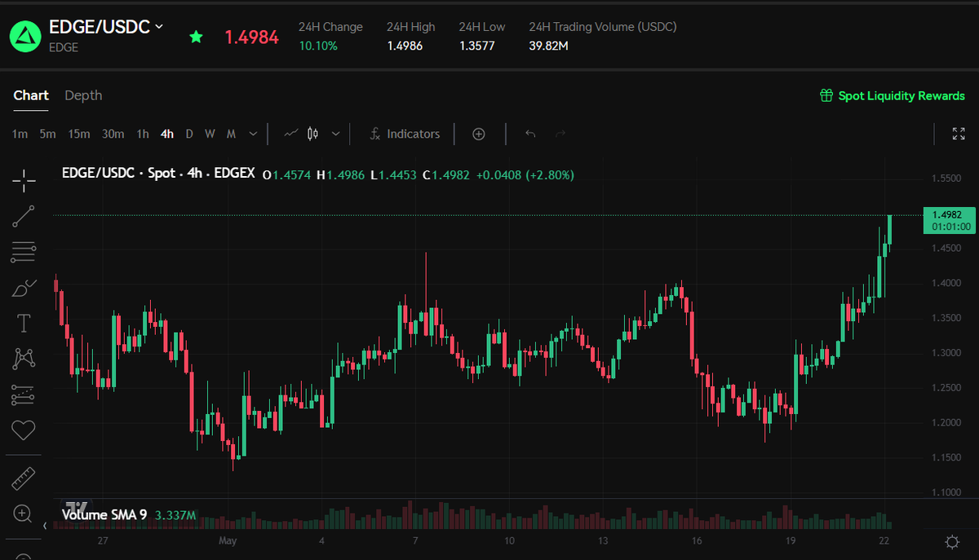Expand the chart style dropdown arrow
Screen dimensions: 979x560
coord(334,134)
